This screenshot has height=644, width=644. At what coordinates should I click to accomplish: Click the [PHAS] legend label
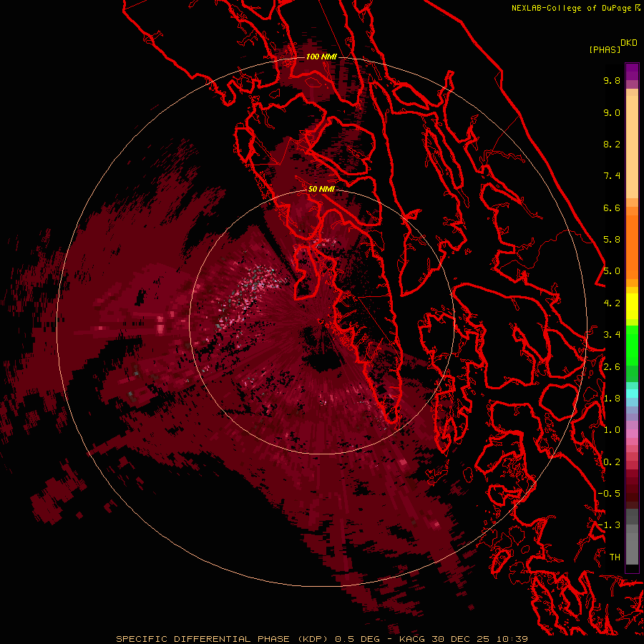point(605,49)
